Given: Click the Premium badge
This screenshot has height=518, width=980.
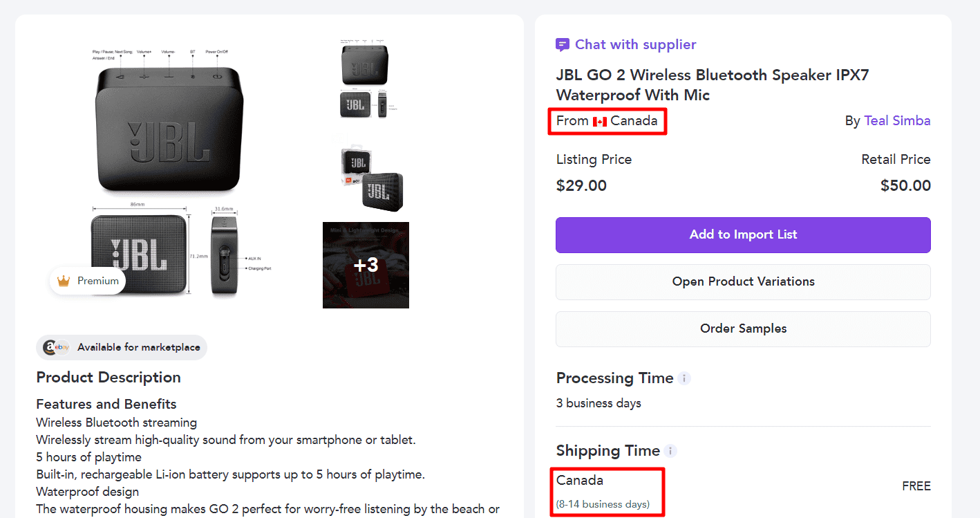Looking at the screenshot, I should 87,281.
